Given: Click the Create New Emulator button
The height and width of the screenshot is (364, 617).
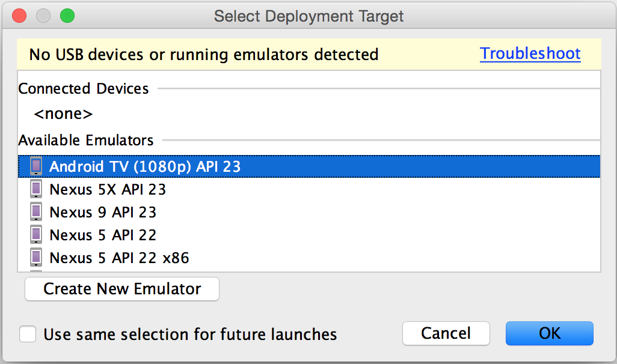Looking at the screenshot, I should click(122, 289).
